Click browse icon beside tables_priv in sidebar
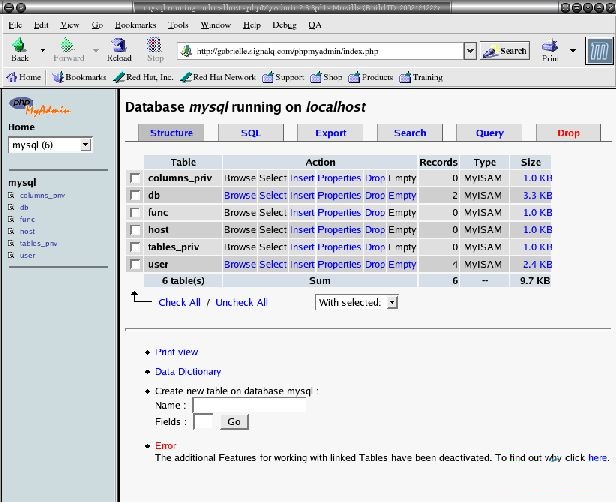Screen dimensions: 616x502 pyautogui.click(x=11, y=243)
